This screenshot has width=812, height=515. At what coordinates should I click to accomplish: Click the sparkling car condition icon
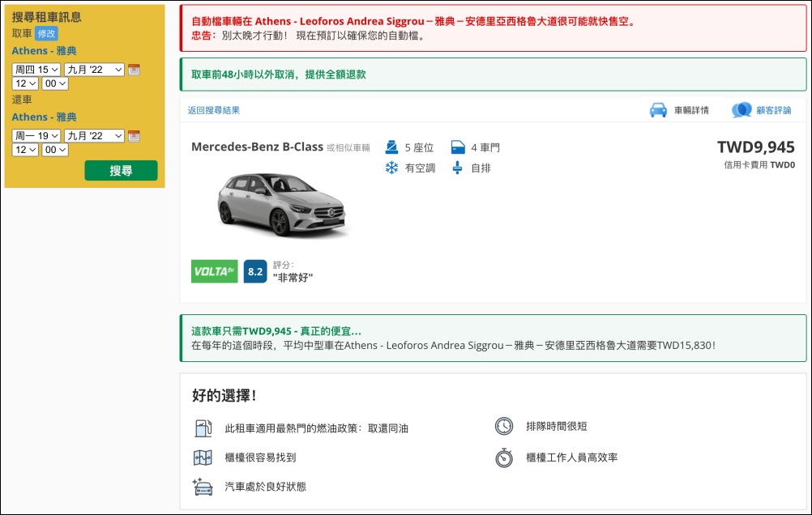point(203,487)
